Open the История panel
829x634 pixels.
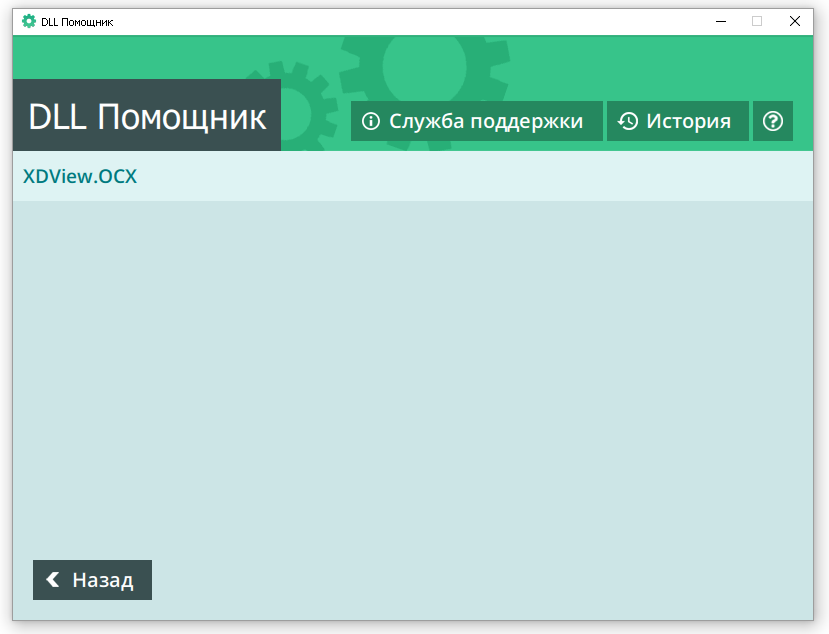[678, 120]
